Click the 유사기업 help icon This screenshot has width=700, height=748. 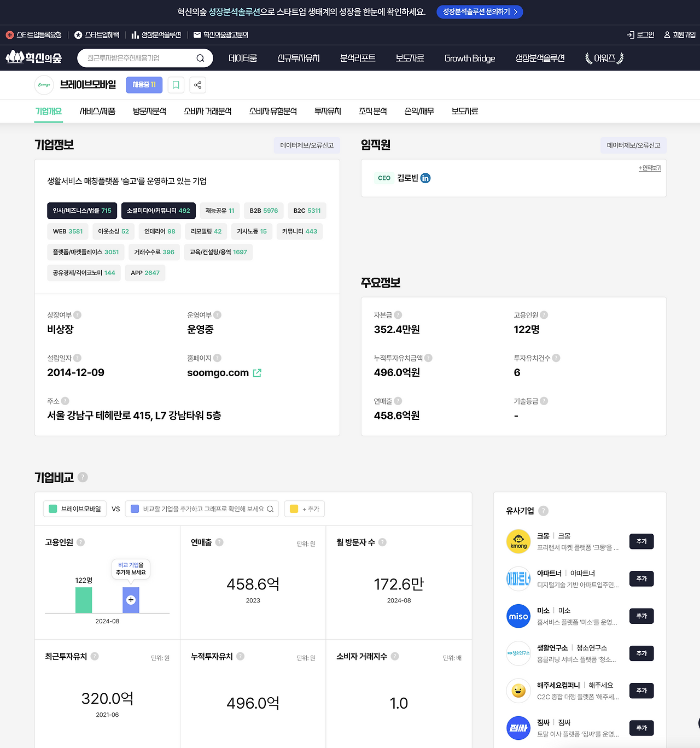coord(544,511)
